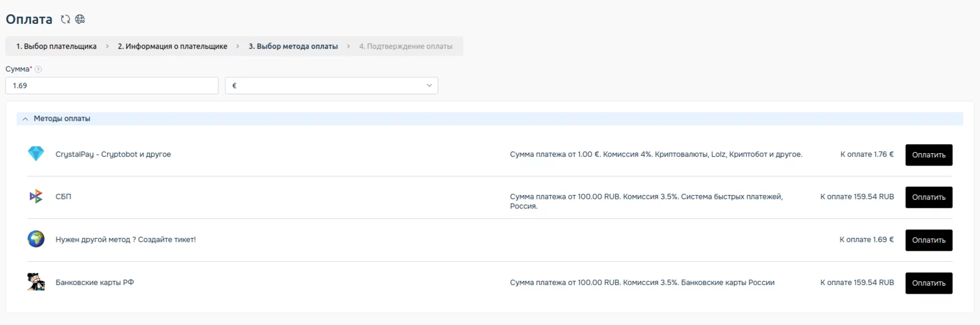
Task: Select the CrystalPay - Cryptobot и другое label
Action: (113, 155)
